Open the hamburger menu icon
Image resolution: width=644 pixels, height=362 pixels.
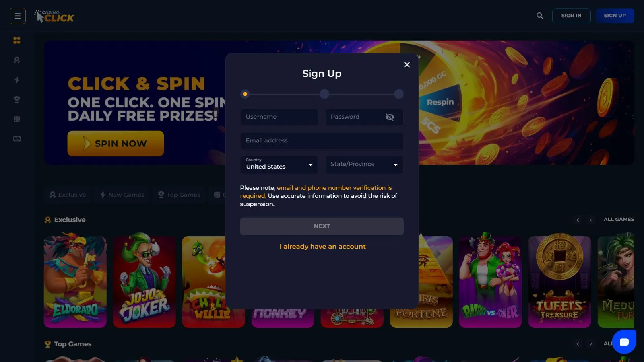pyautogui.click(x=18, y=16)
